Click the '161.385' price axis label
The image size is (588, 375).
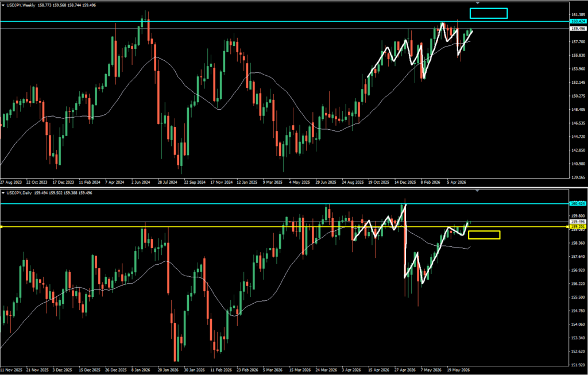click(x=579, y=14)
